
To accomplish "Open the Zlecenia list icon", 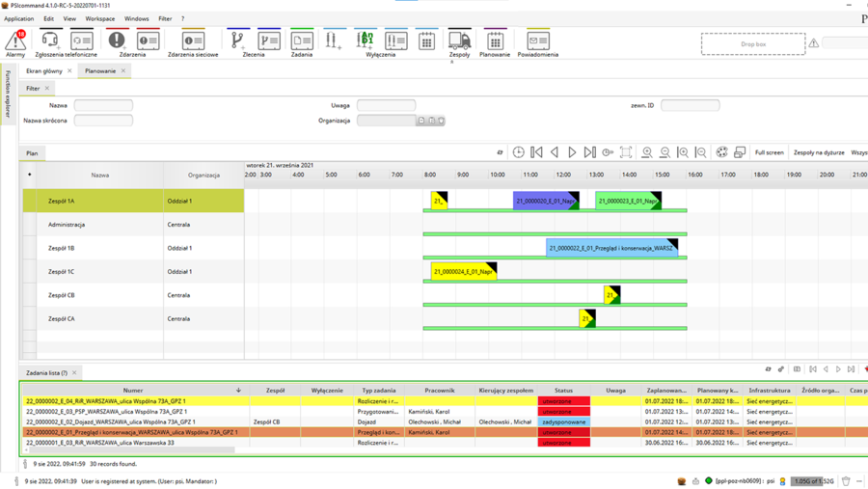I will (268, 41).
